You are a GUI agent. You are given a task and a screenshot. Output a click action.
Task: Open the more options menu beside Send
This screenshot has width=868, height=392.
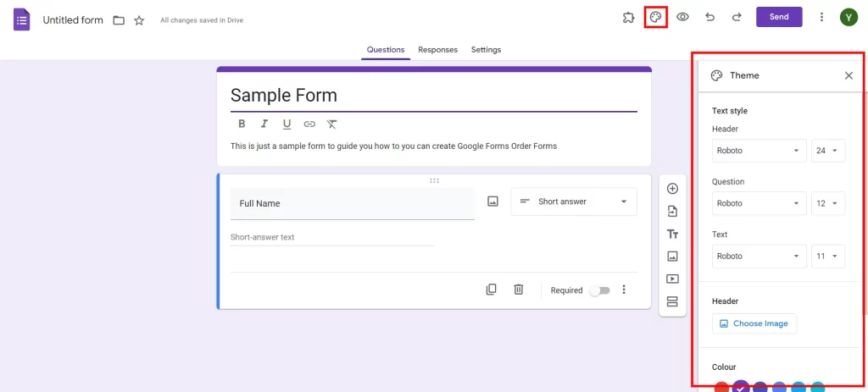pyautogui.click(x=821, y=17)
